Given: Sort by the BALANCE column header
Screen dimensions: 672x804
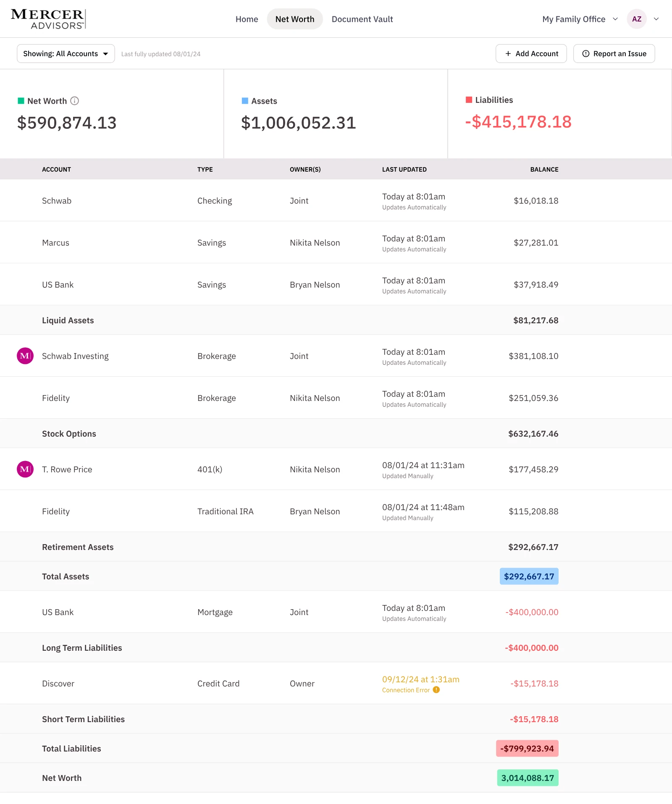Looking at the screenshot, I should coord(544,169).
